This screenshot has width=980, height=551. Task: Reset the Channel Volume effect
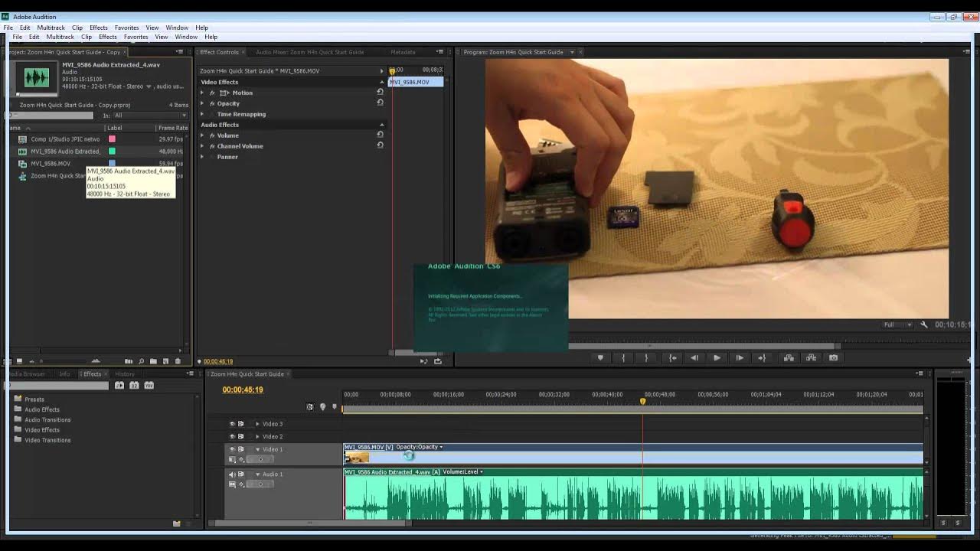click(x=380, y=145)
